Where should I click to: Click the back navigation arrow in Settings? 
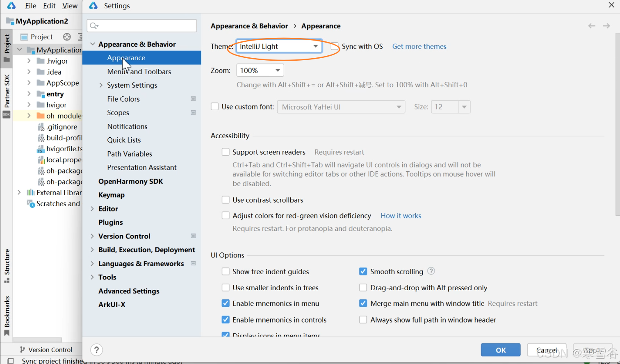coord(592,26)
